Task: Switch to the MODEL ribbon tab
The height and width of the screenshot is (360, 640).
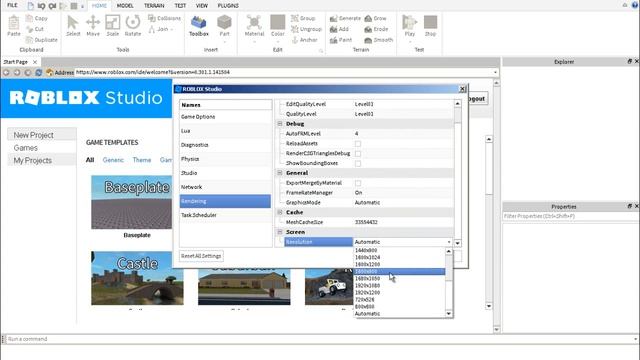Action: [x=125, y=6]
